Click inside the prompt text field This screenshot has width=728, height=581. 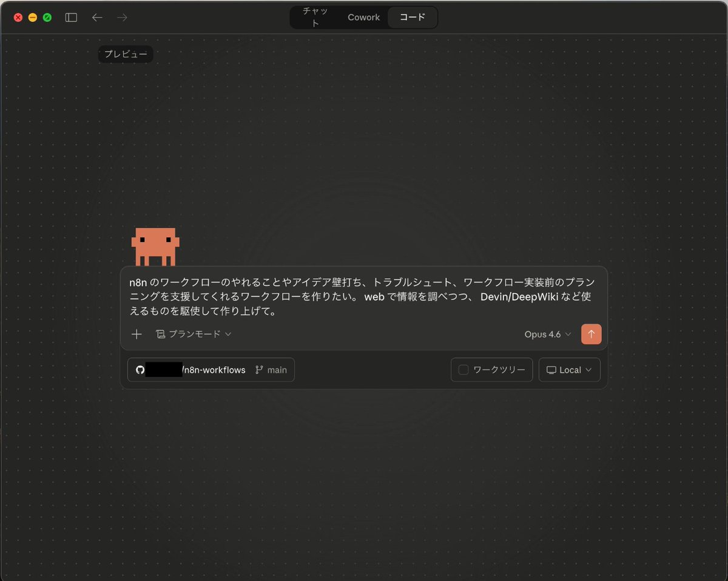[x=363, y=297]
